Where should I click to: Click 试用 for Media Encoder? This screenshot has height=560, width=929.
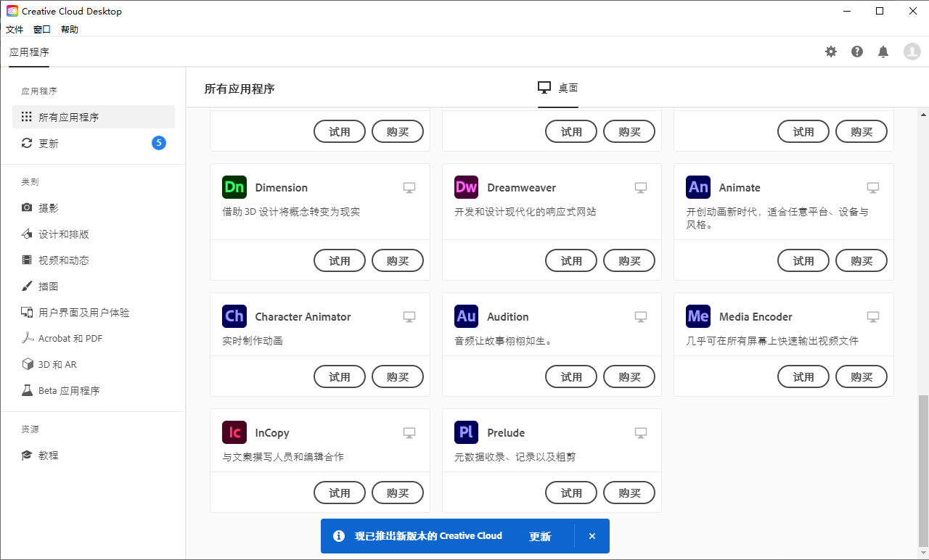(803, 376)
